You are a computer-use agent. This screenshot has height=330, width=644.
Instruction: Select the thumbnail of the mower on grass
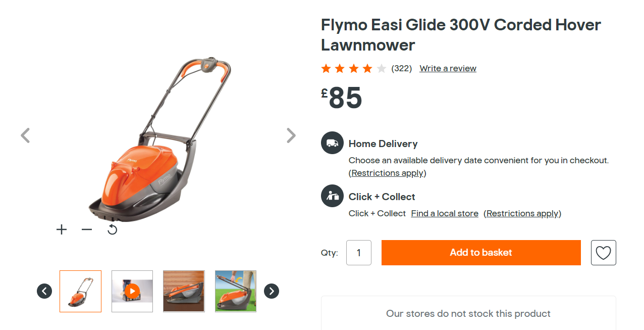tap(236, 291)
